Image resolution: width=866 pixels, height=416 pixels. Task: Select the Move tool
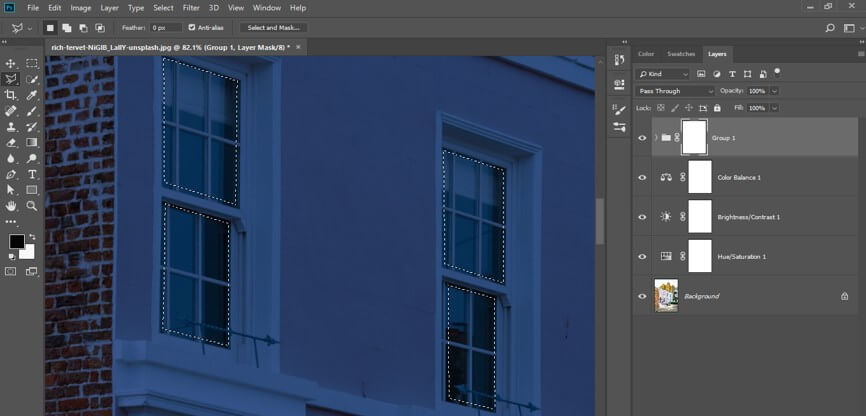[x=10, y=64]
